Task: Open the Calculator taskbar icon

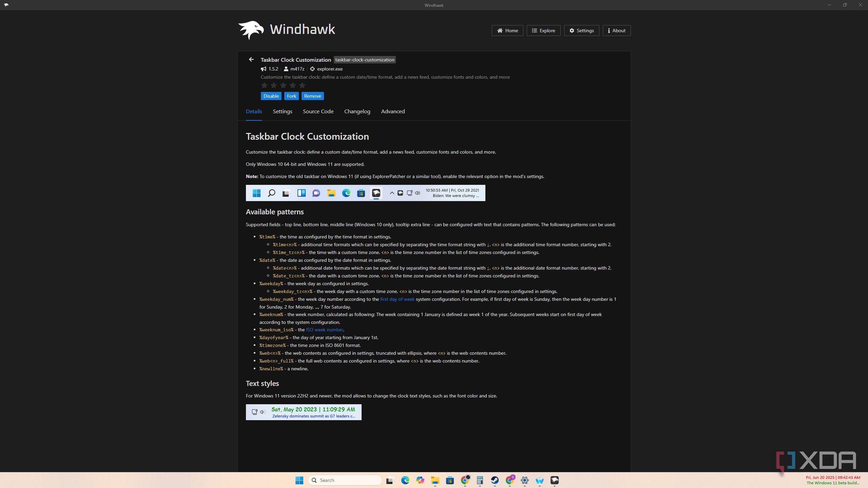Action: point(480,480)
